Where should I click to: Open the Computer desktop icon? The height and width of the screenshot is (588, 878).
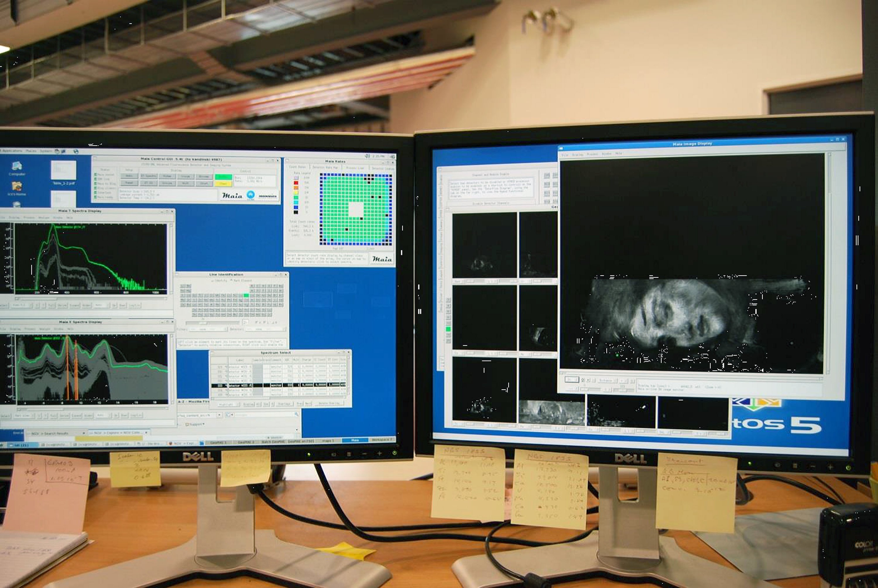[x=17, y=166]
